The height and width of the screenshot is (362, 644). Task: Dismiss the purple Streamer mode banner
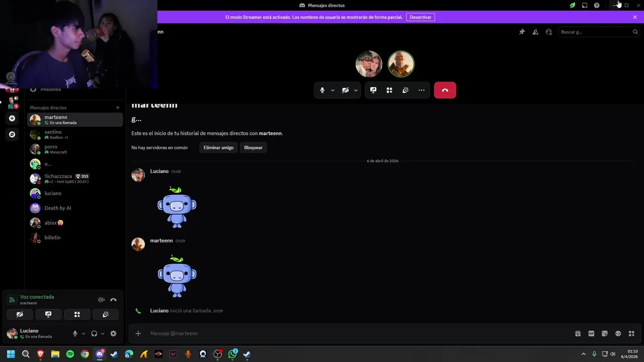[x=635, y=17]
